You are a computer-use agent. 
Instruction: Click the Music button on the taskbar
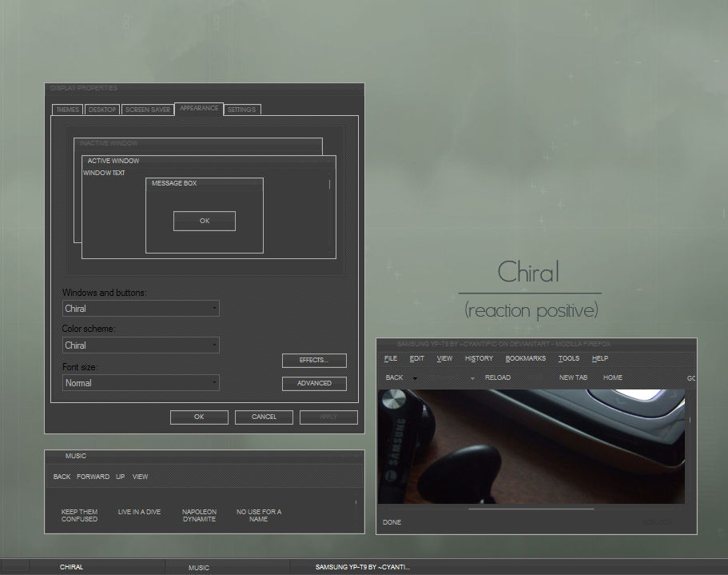(x=198, y=567)
